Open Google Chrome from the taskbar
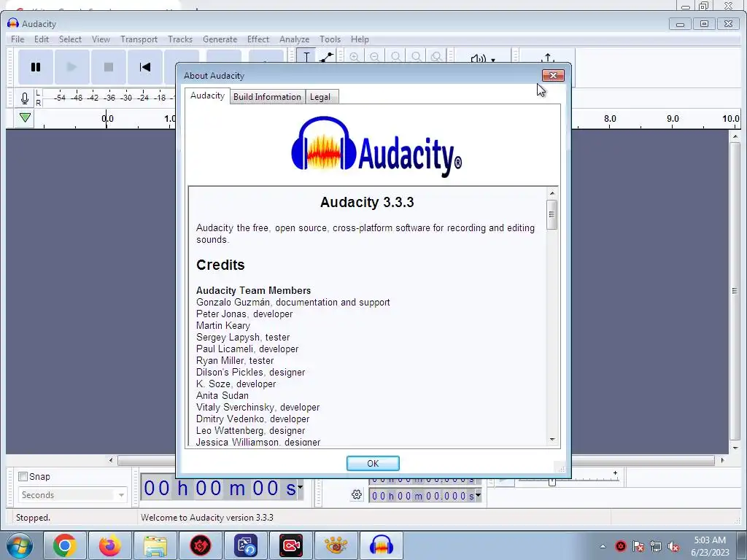The height and width of the screenshot is (560, 747). [x=65, y=545]
